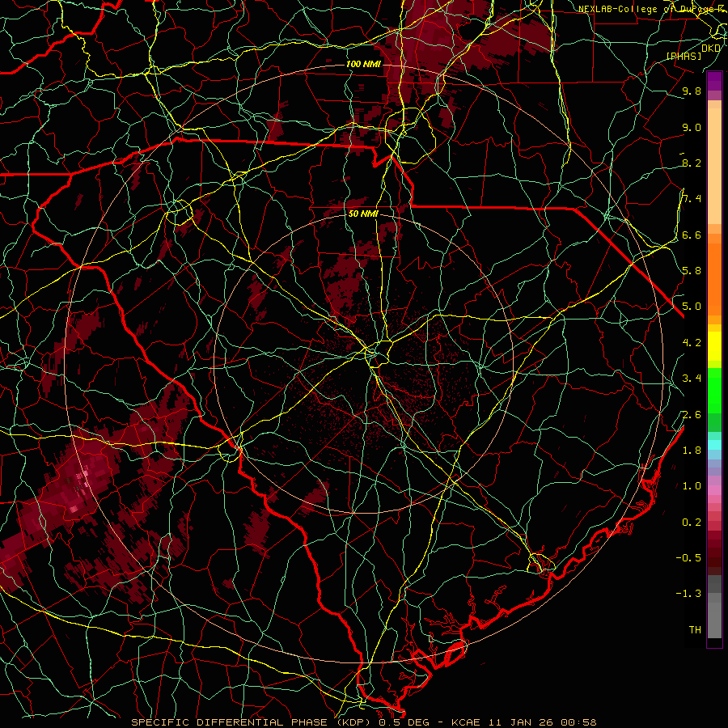Select the 1.0 value on the color scale
This screenshot has width=728, height=728.
692,486
